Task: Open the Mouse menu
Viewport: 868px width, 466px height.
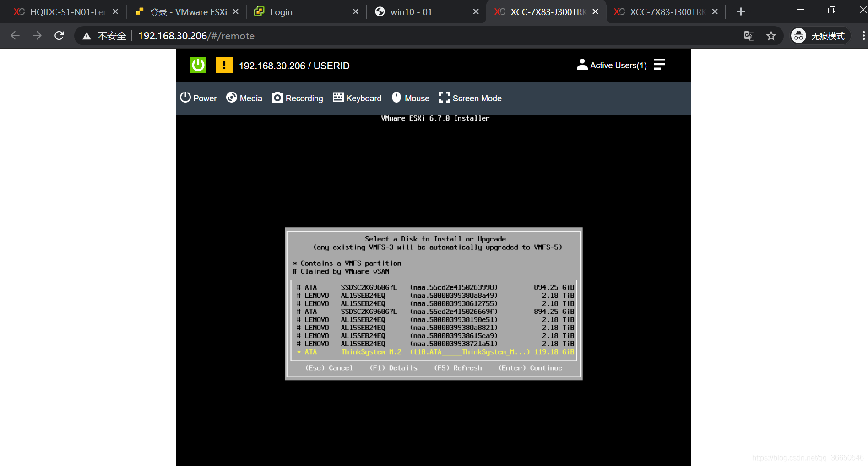Action: coord(411,98)
